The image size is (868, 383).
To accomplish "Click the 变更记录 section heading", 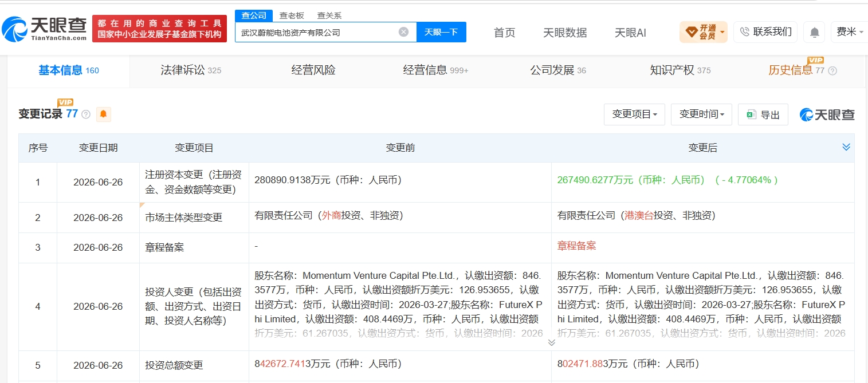I will [x=40, y=114].
